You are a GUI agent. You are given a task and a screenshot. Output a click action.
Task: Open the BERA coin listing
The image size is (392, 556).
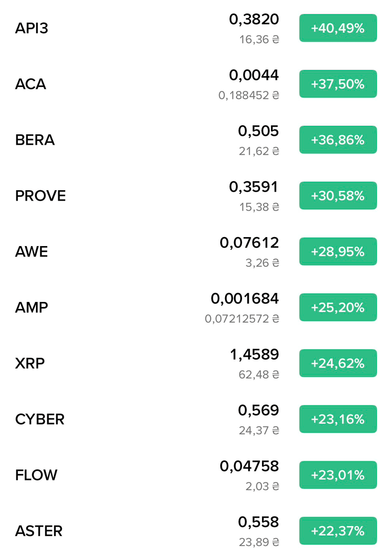[196, 140]
